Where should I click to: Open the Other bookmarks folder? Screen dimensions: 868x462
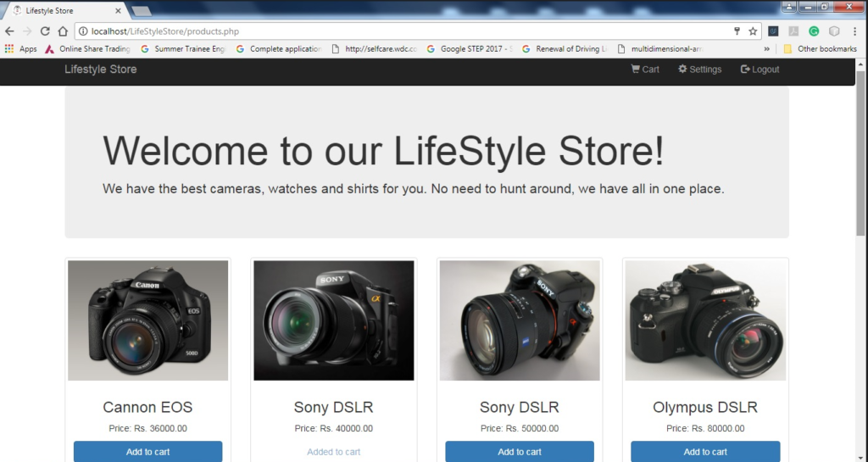[x=821, y=48]
